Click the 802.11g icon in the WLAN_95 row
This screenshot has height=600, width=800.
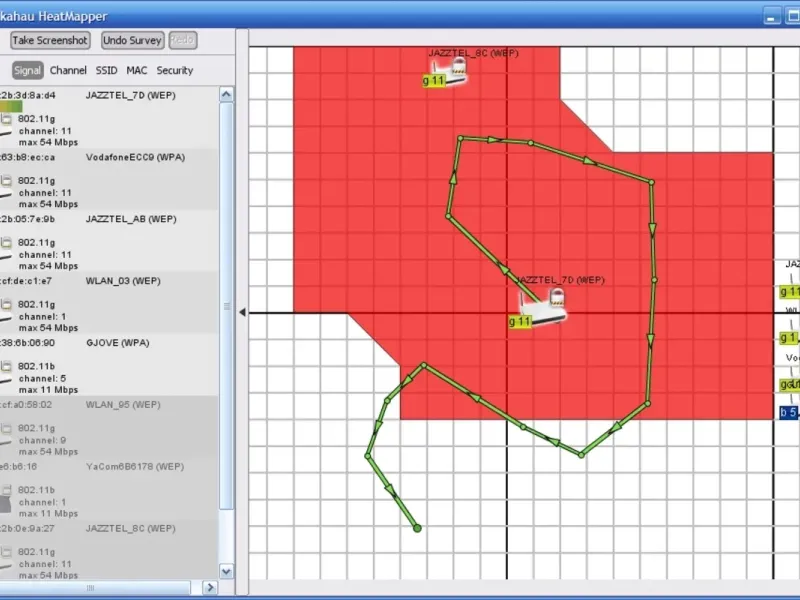pos(6,428)
